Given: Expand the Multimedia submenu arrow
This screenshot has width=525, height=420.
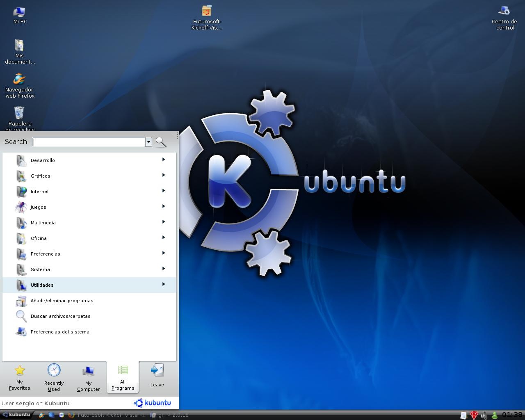Looking at the screenshot, I should 163,222.
